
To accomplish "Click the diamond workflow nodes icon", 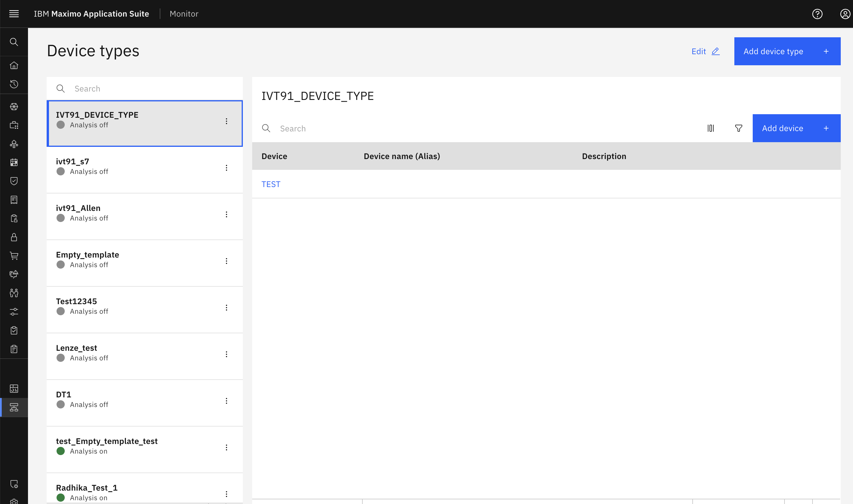I will tap(14, 144).
